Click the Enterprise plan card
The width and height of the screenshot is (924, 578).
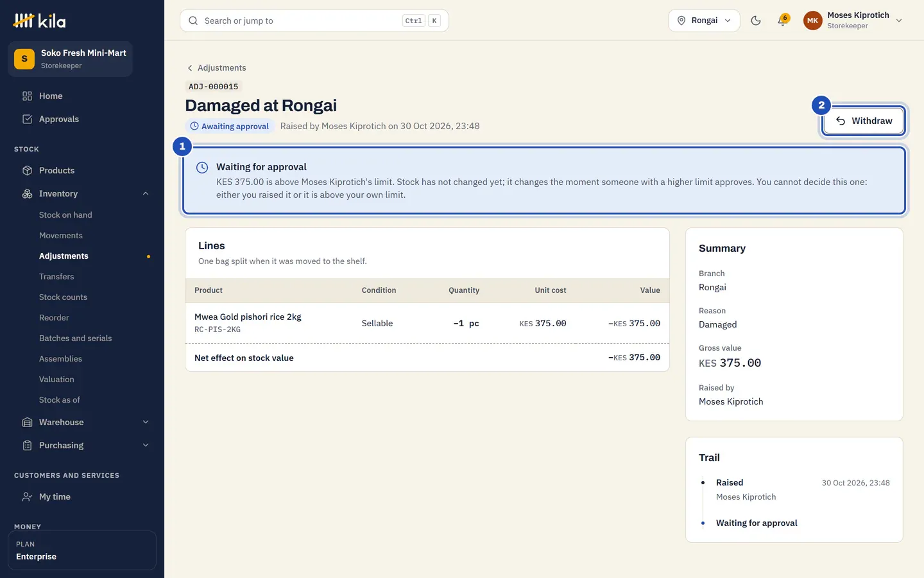pyautogui.click(x=82, y=550)
